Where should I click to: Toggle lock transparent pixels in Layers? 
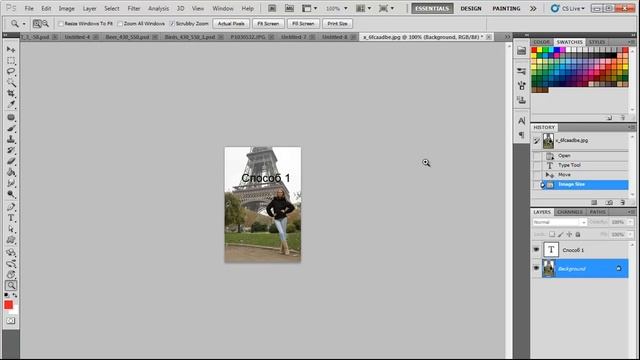552,234
